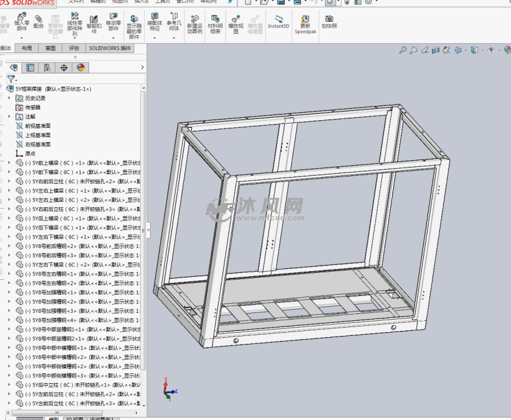The image size is (511, 420).
Task: Open the ConfigurationManager tab icon
Action: point(47,67)
